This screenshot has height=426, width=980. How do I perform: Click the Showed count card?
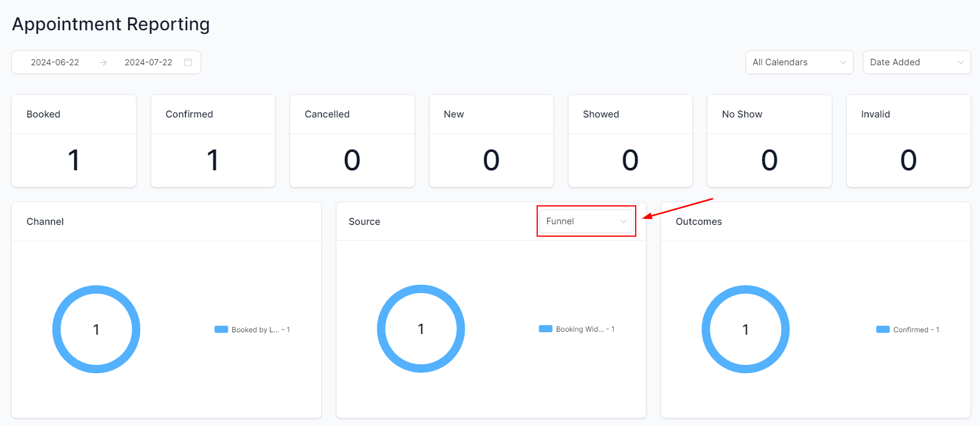coord(630,141)
